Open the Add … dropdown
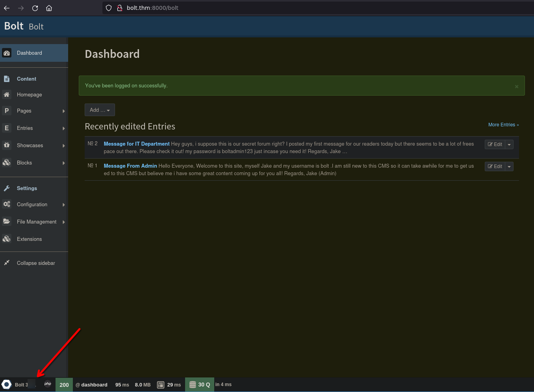The height and width of the screenshot is (392, 534). [100, 110]
